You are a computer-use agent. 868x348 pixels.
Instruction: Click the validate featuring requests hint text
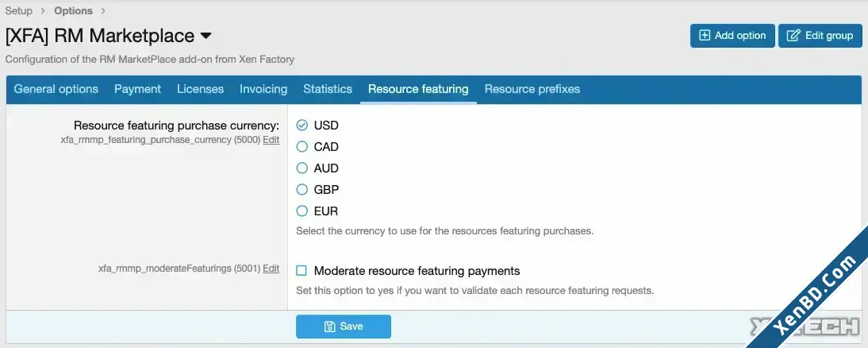coord(475,290)
